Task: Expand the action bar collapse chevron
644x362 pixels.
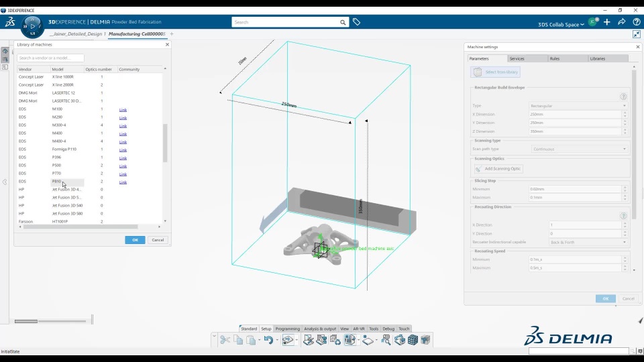Action: [214, 336]
